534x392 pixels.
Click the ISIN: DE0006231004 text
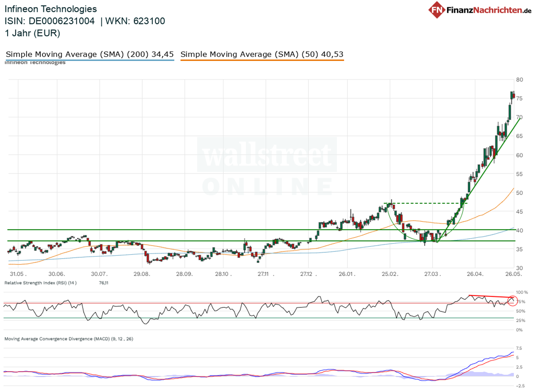[x=50, y=21]
